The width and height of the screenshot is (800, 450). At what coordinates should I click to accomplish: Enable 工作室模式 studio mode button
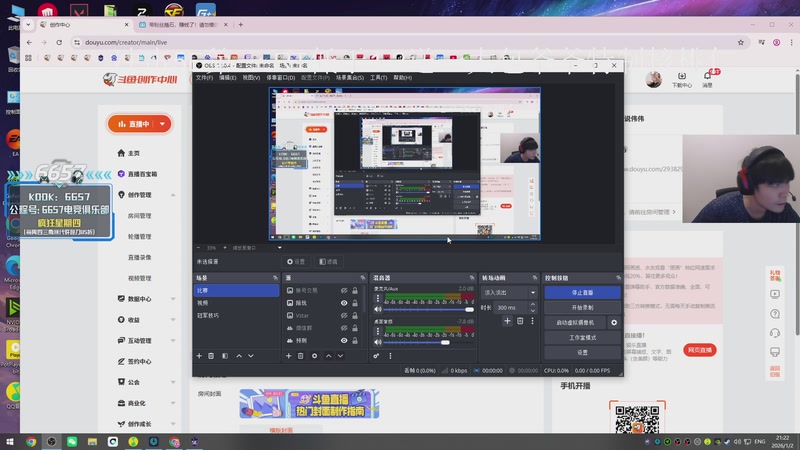[582, 338]
